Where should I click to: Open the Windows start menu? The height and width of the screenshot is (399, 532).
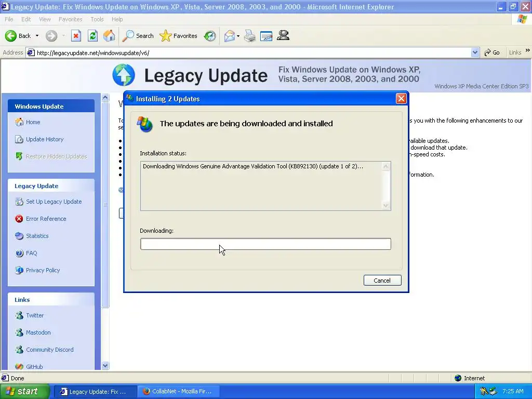[25, 392]
